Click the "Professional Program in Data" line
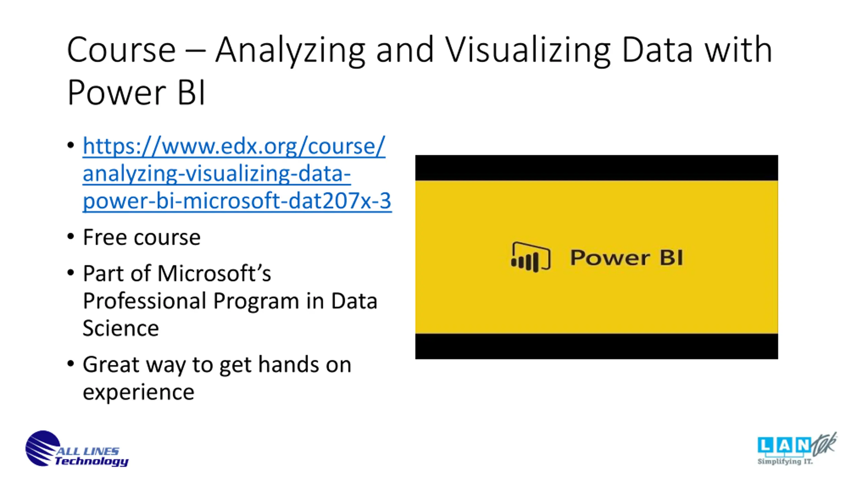This screenshot has width=868, height=488. [x=230, y=301]
